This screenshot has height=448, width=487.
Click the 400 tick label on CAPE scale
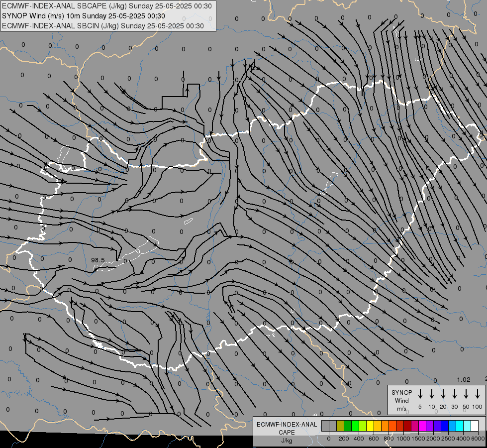(x=359, y=439)
